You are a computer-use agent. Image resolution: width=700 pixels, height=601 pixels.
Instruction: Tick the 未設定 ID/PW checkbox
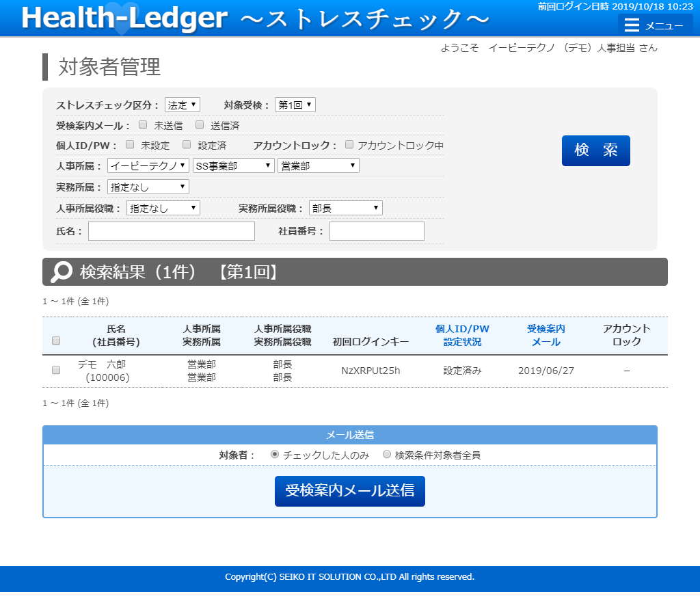[x=130, y=145]
